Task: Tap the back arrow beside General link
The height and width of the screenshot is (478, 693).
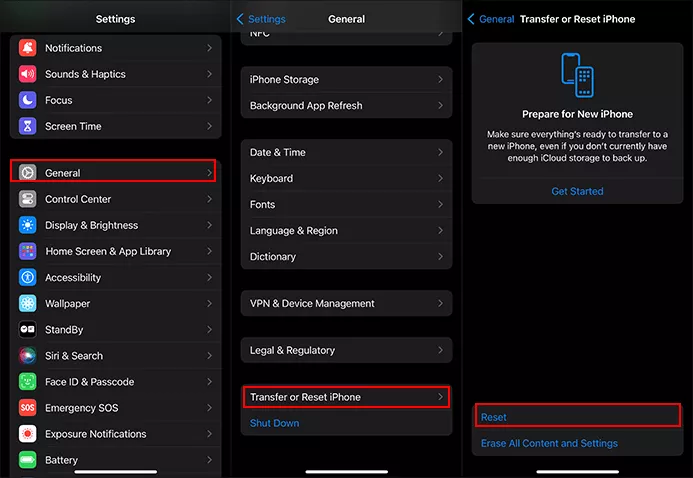Action: [x=471, y=19]
